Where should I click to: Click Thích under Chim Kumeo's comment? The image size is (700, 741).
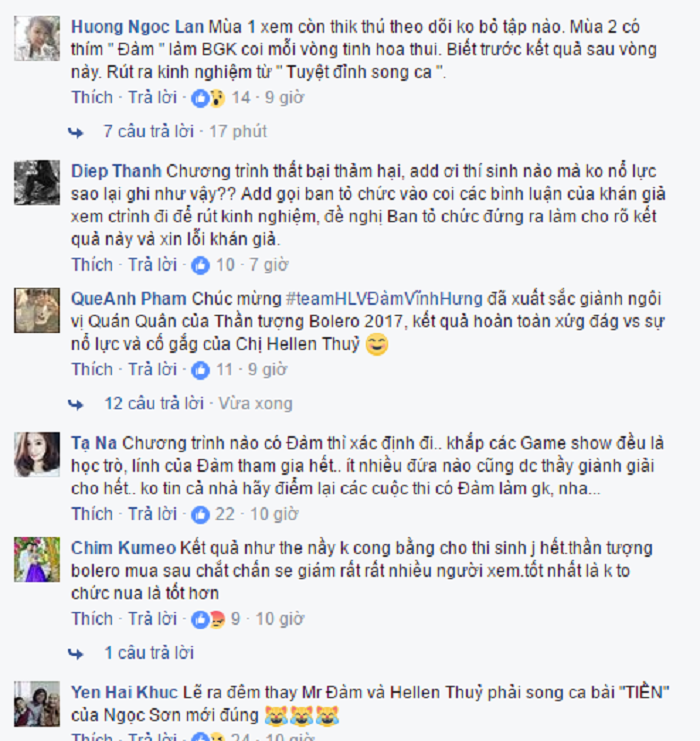click(92, 619)
